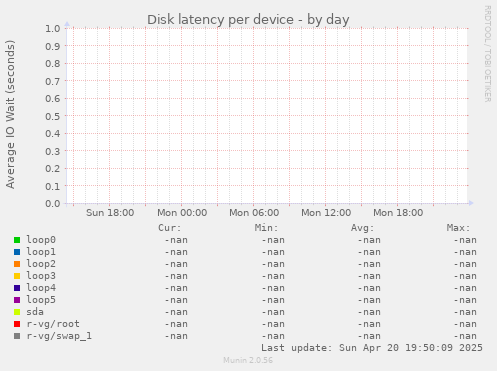
Task: Click the Min: column header
Action: (266, 228)
